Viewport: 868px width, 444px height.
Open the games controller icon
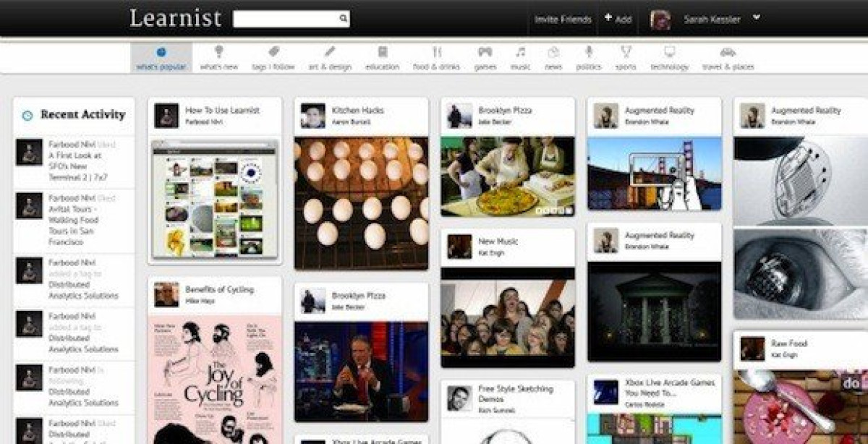pos(485,52)
